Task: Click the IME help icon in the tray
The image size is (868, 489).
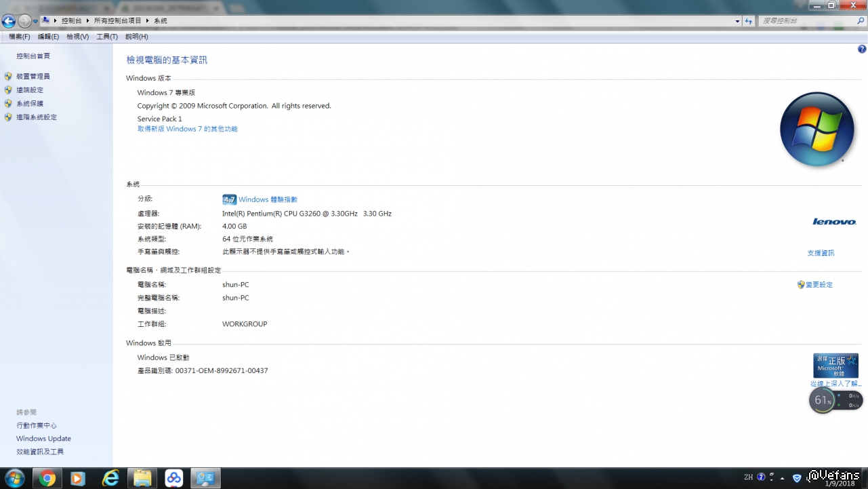Action: [x=761, y=477]
